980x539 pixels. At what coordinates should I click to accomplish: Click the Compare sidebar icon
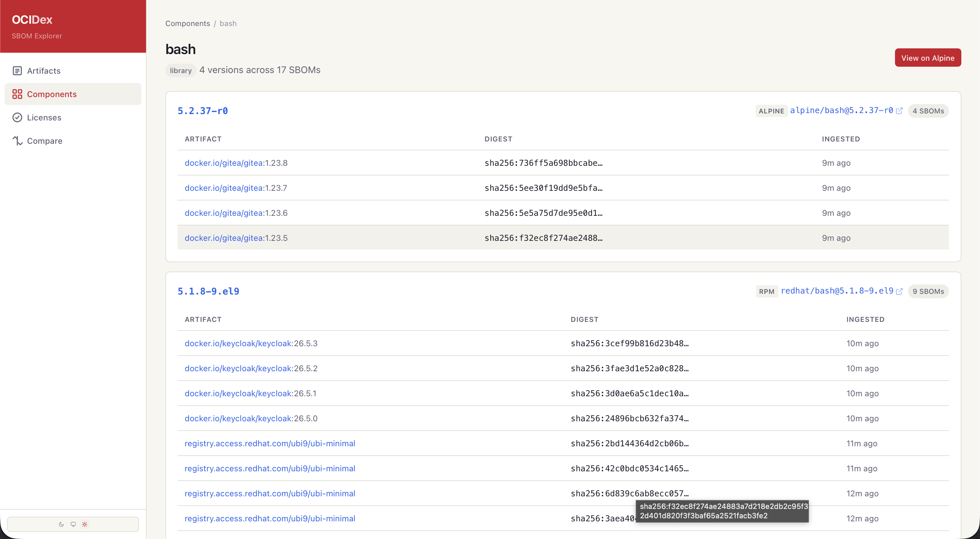17,141
